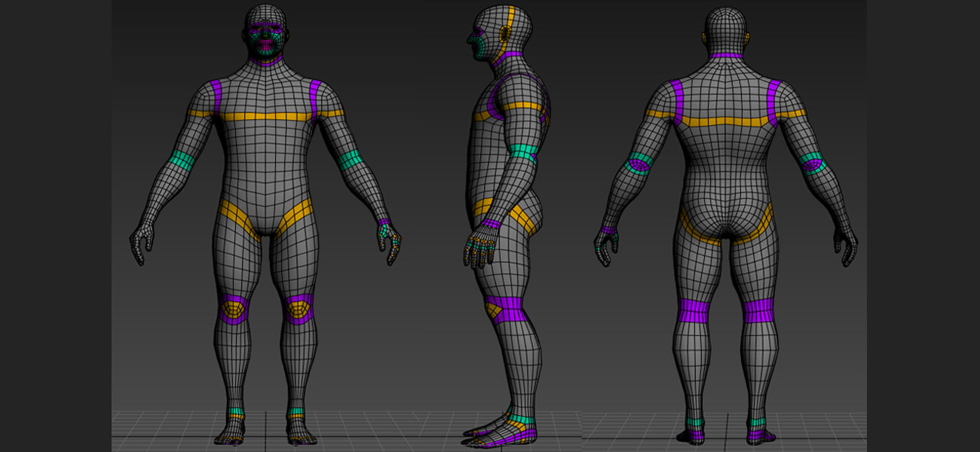Select the front view's screen-left teal elbow band
This screenshot has height=452, width=980.
[181, 160]
